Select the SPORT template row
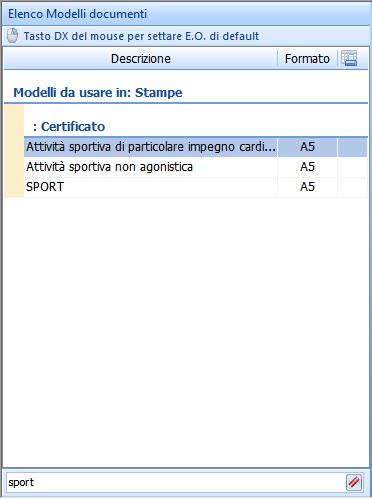 (x=196, y=187)
